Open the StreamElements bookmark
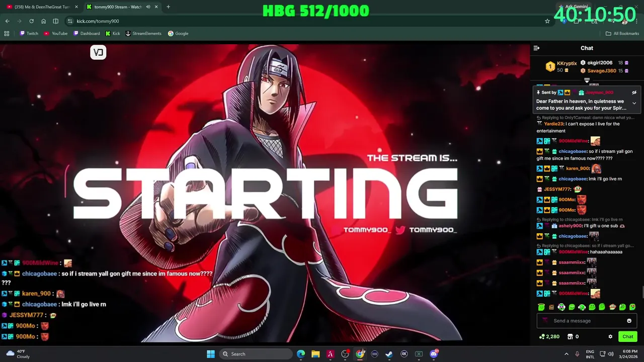The height and width of the screenshot is (362, 644). point(143,34)
